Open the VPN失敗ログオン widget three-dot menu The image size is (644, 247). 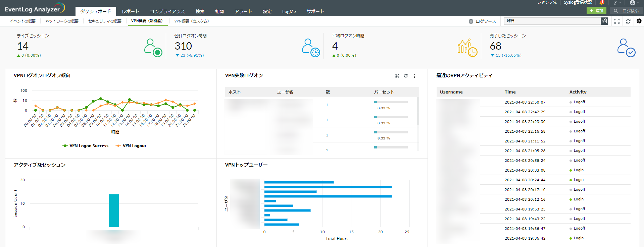pyautogui.click(x=415, y=76)
